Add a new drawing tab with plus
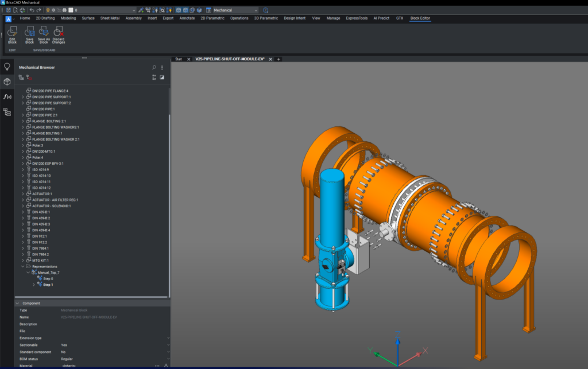This screenshot has width=588, height=369. click(278, 59)
